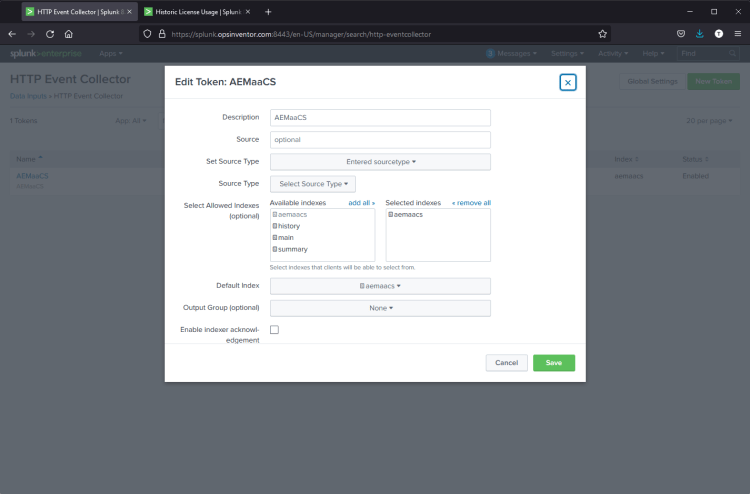
Task: Open the App: All filter dropdown
Action: click(x=131, y=121)
